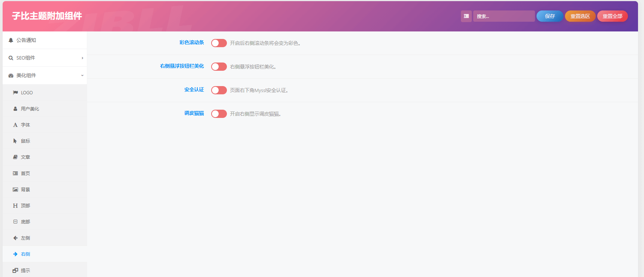Expand the SEO组件 chevron arrow
Viewport: 644px width, 277px height.
click(82, 58)
